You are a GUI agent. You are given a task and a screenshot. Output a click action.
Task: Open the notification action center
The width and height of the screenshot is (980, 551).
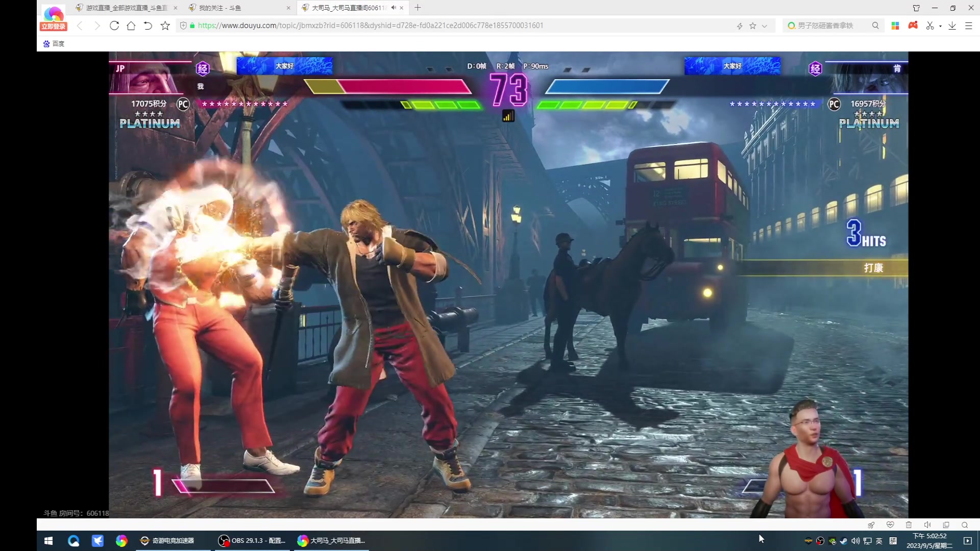[968, 541]
